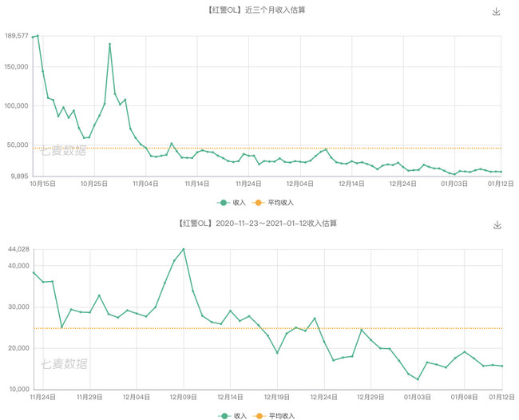Hide 平均收入 line in the top chart legend
This screenshot has width=519, height=420.
(x=275, y=203)
